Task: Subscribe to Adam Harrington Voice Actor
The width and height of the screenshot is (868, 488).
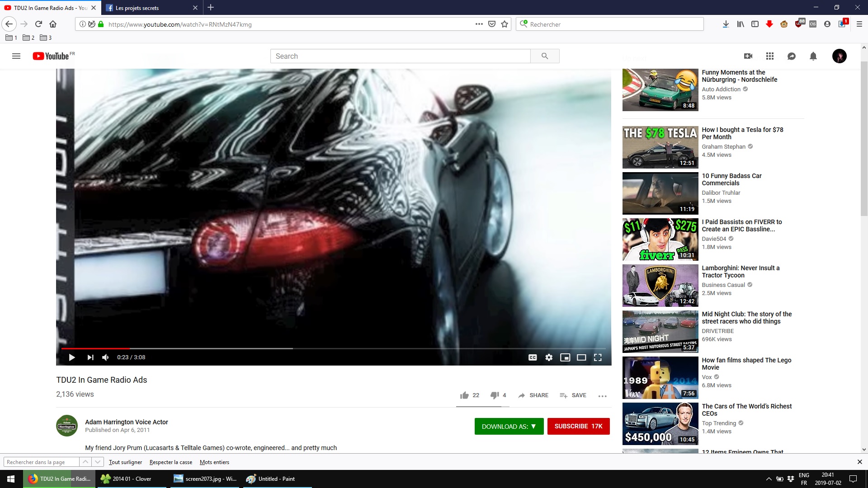Action: [x=578, y=426]
